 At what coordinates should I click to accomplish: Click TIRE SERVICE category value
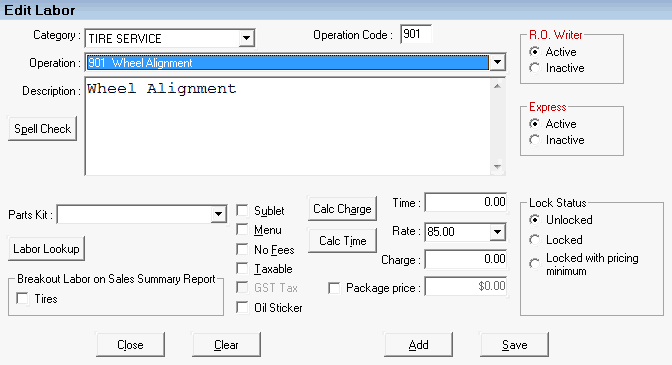125,39
